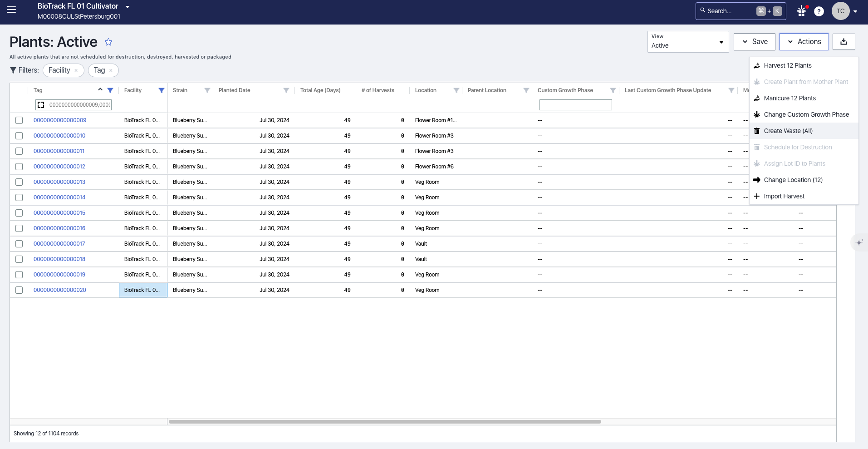
Task: Favorite this page with the star icon
Action: click(x=108, y=42)
